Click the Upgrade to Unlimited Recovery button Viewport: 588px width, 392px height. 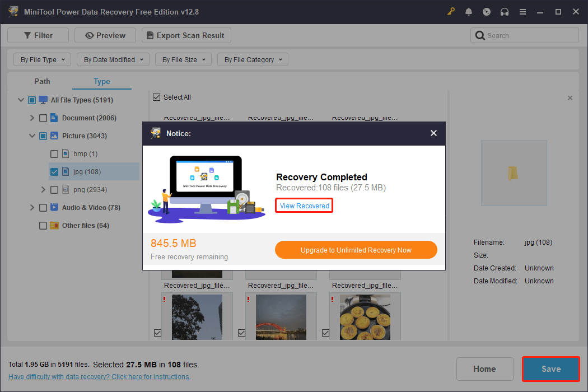click(x=356, y=249)
